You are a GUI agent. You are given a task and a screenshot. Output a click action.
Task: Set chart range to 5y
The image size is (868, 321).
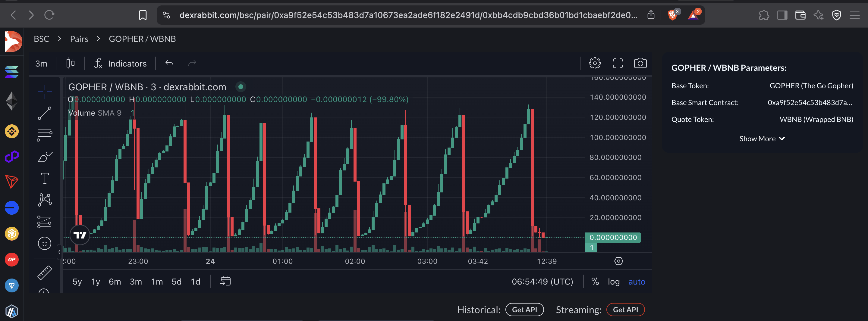(77, 282)
